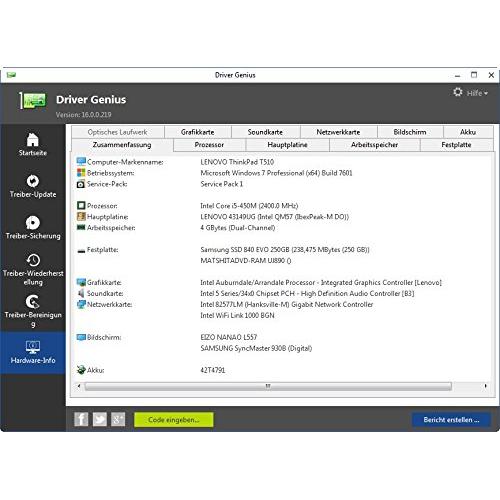Click the Bericht erstellen button

click(x=451, y=420)
